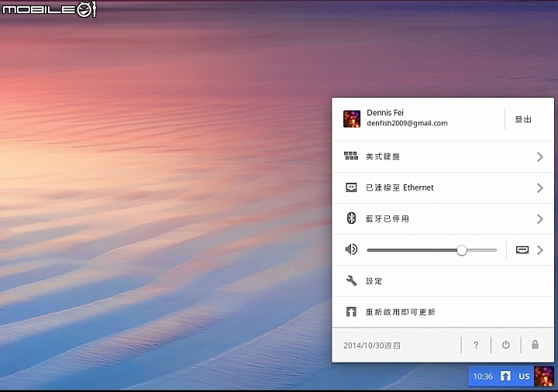Open the 已連線至 Ethernet network row

[x=443, y=187]
